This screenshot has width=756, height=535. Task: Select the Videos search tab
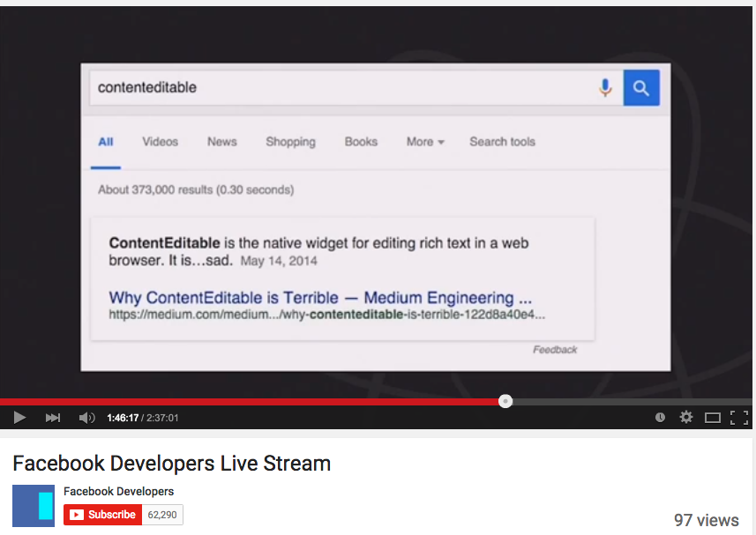pyautogui.click(x=160, y=142)
